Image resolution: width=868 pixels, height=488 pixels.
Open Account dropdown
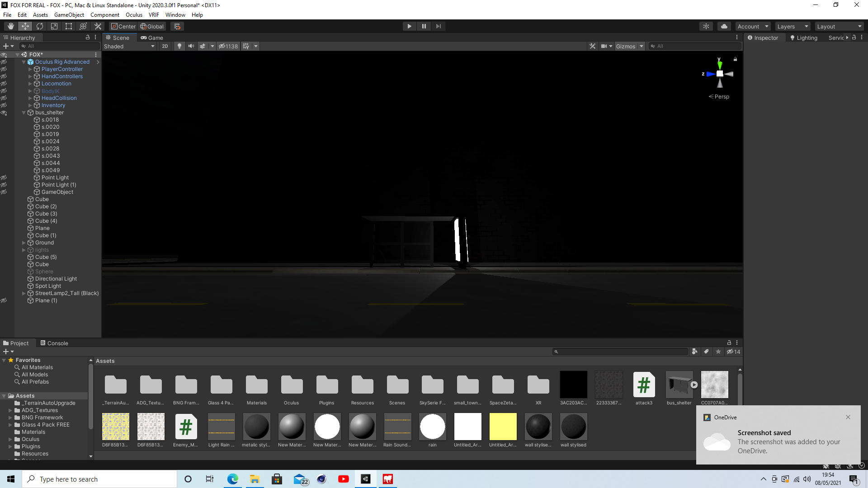click(753, 26)
